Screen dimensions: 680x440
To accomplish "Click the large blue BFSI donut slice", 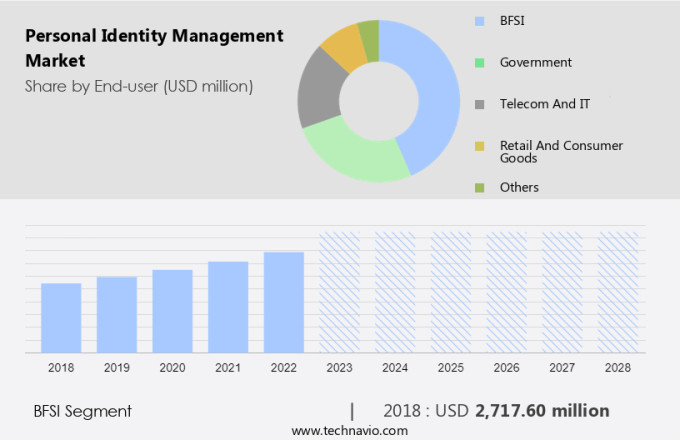I will click(x=432, y=95).
